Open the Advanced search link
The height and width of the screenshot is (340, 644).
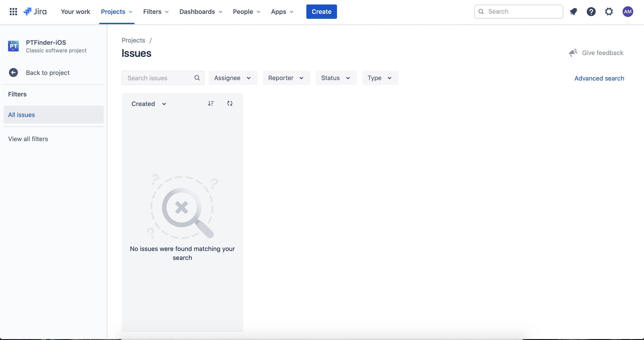[x=599, y=78]
